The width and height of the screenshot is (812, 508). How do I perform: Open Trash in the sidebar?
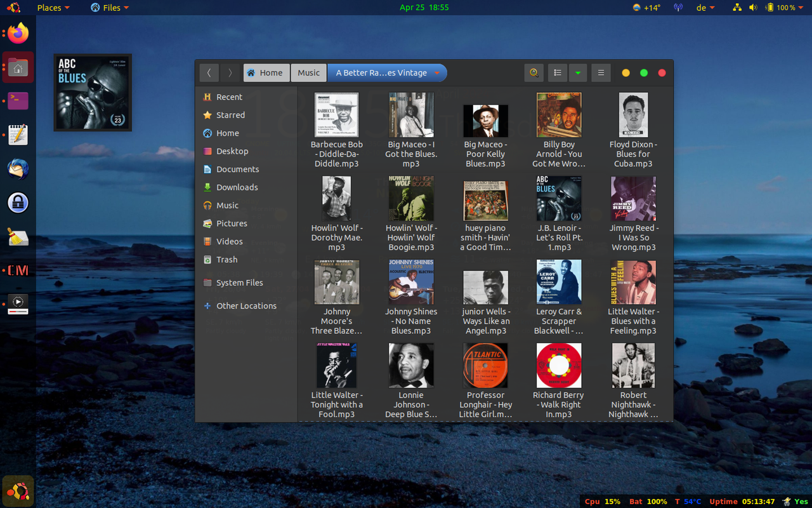(x=246, y=260)
